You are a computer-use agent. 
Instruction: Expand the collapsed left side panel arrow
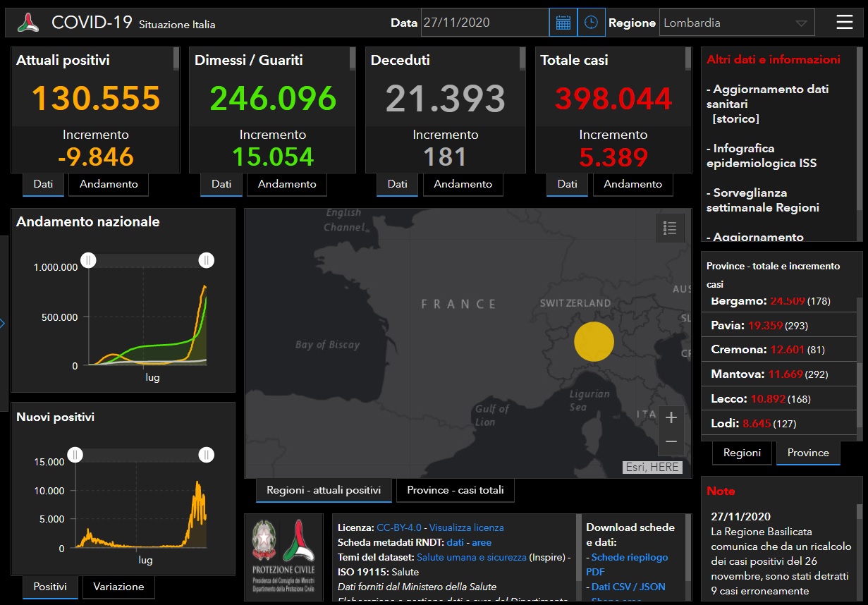[3, 324]
